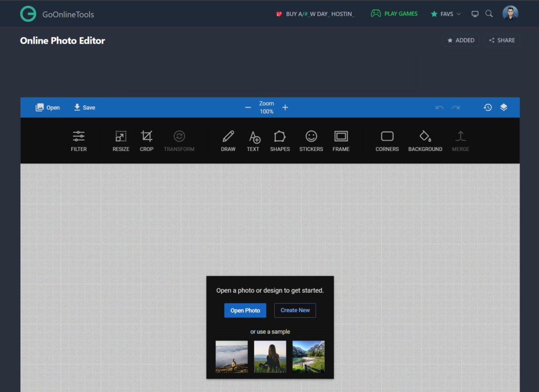
Task: Open the Shapes tool
Action: (280, 140)
